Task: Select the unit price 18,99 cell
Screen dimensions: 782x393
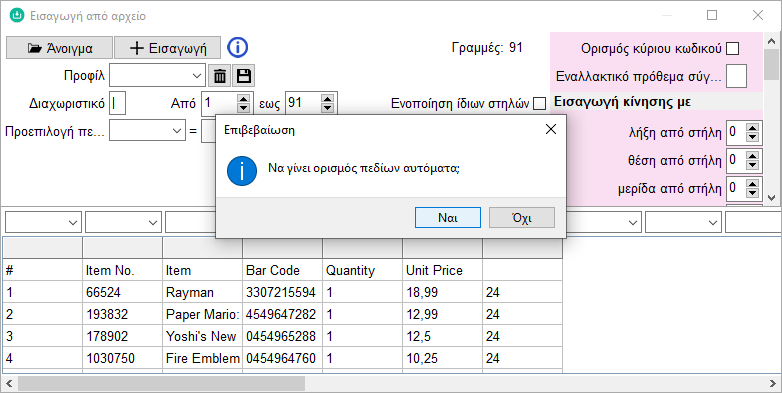Action: coord(442,292)
